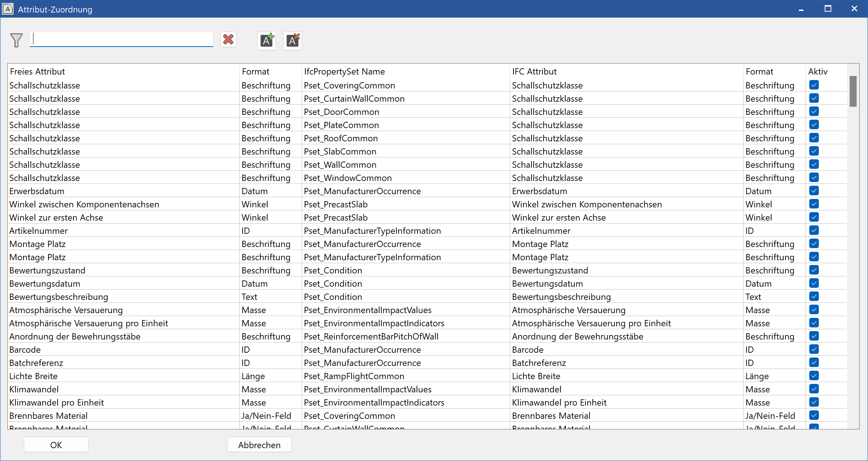
Task: Disable Aktiv for the Barcode row
Action: click(814, 349)
